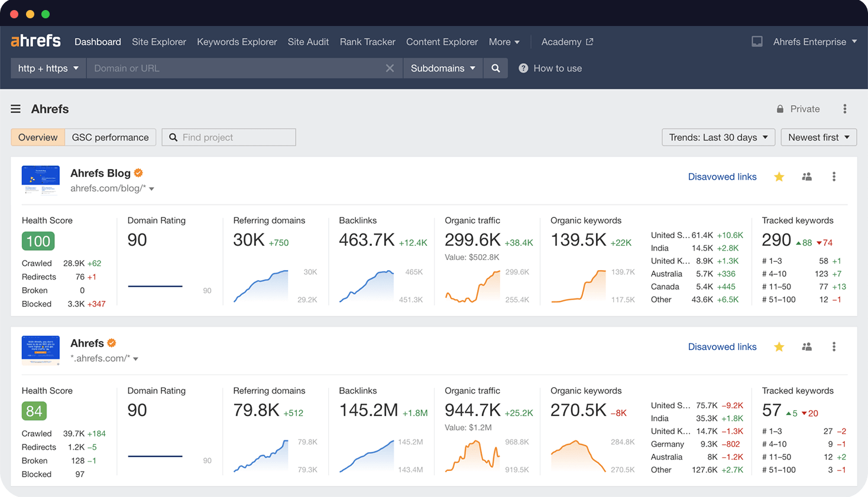This screenshot has width=868, height=497.
Task: Open Ahrefs project options menu
Action: pyautogui.click(x=834, y=347)
